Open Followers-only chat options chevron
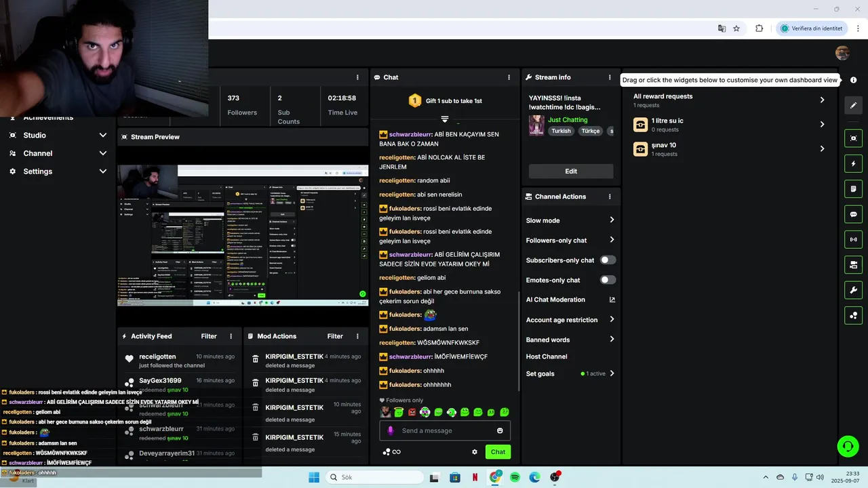 coord(612,240)
